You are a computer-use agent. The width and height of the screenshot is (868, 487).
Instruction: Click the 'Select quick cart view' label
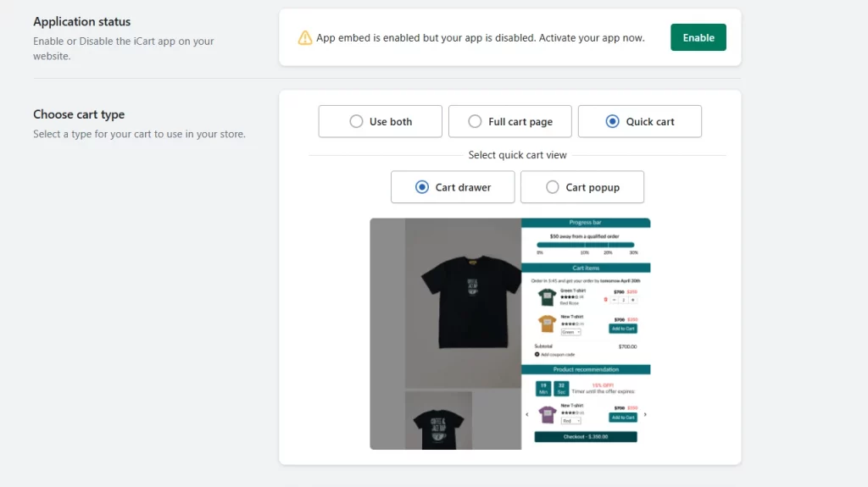(517, 155)
